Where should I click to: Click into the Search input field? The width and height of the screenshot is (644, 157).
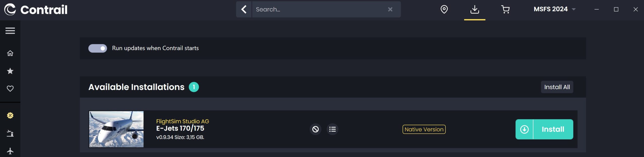[x=319, y=10]
